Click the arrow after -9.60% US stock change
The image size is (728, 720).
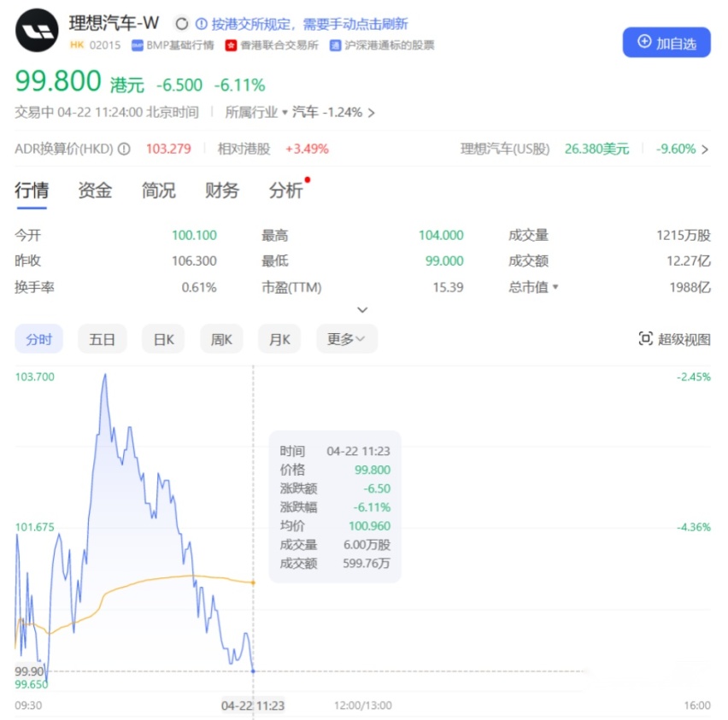pos(705,149)
